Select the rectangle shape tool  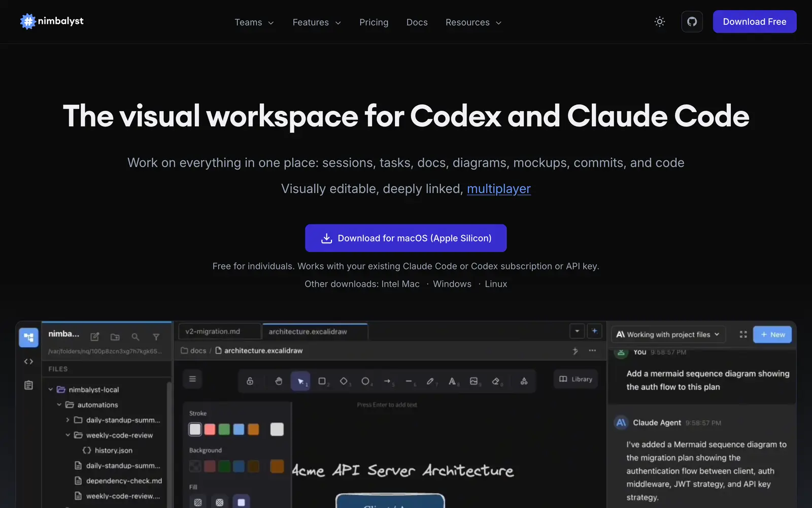[322, 381]
